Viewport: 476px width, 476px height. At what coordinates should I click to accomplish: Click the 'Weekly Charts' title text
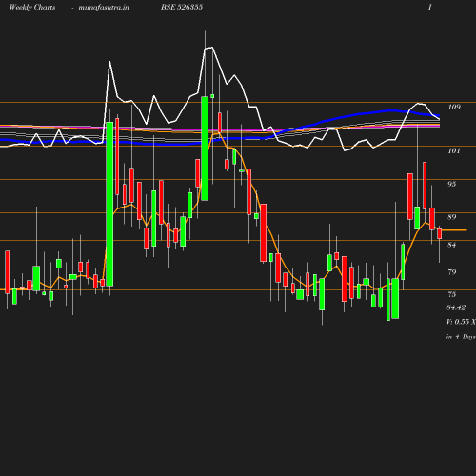coord(32,7)
